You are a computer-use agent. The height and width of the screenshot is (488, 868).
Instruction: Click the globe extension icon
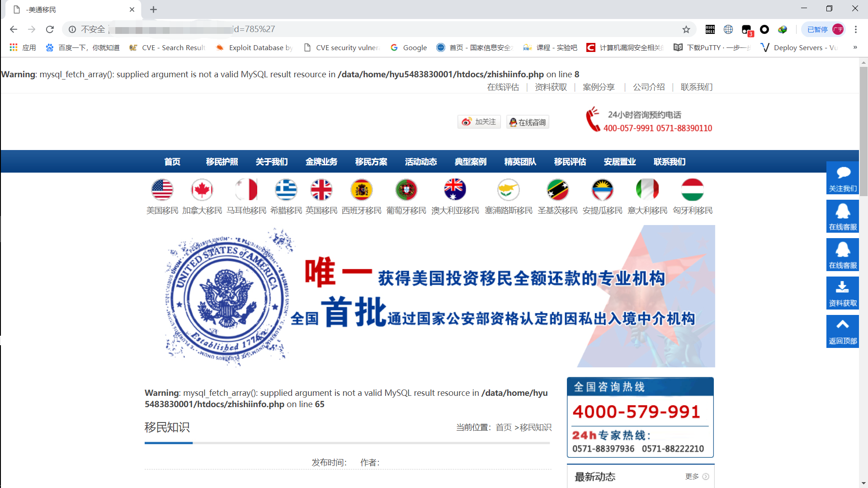(x=728, y=29)
